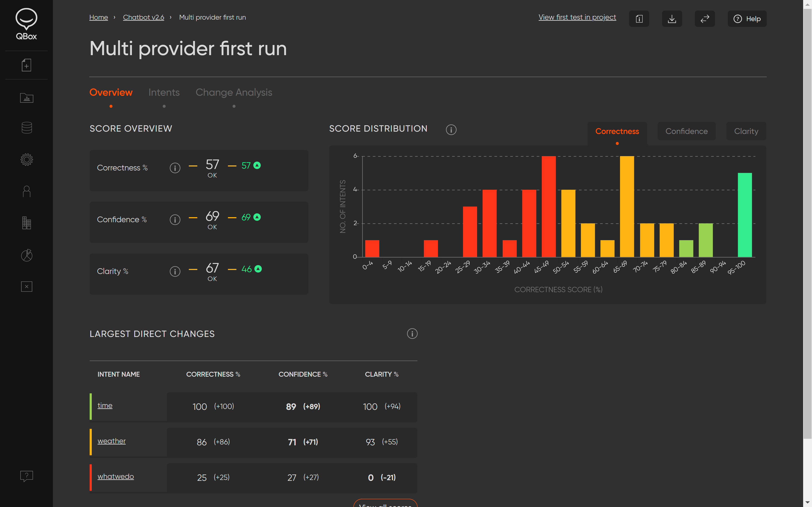Click the swap arrows compare icon

pos(705,19)
